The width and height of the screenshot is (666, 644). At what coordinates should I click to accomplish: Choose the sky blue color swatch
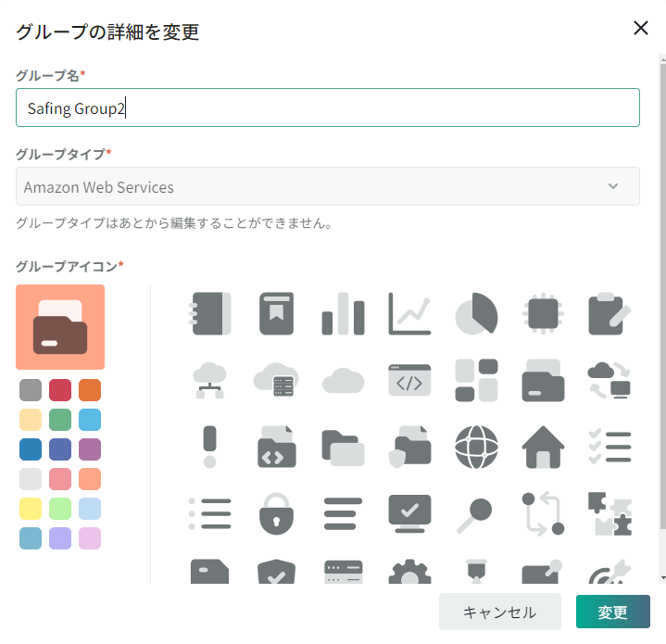90,420
